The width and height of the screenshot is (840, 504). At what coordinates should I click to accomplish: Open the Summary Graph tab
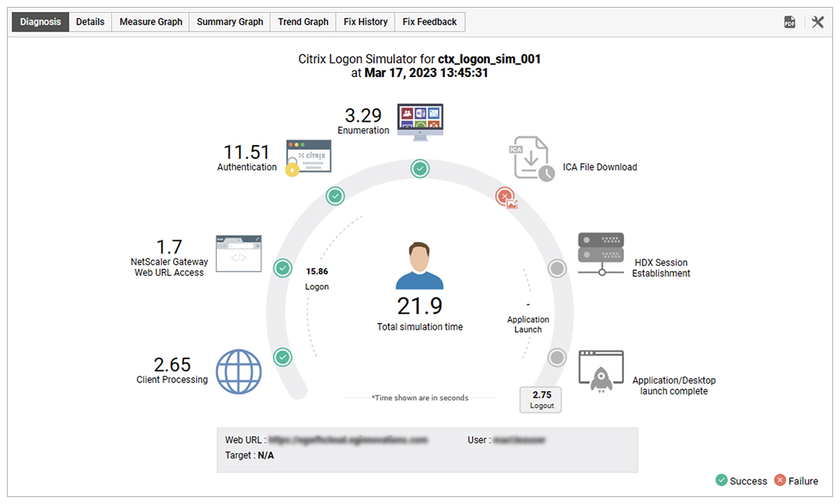pos(230,22)
